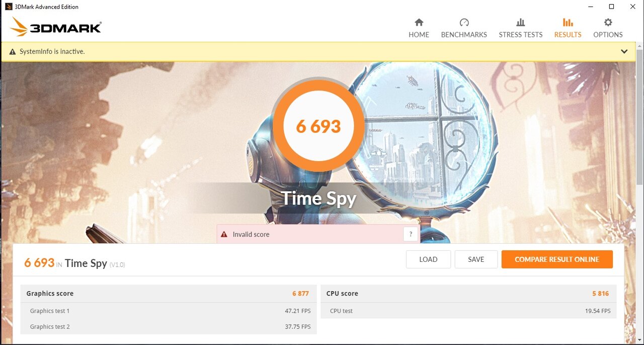Screen dimensions: 644x345
Task: Expand the SystemInfo is inactive banner
Action: (624, 51)
